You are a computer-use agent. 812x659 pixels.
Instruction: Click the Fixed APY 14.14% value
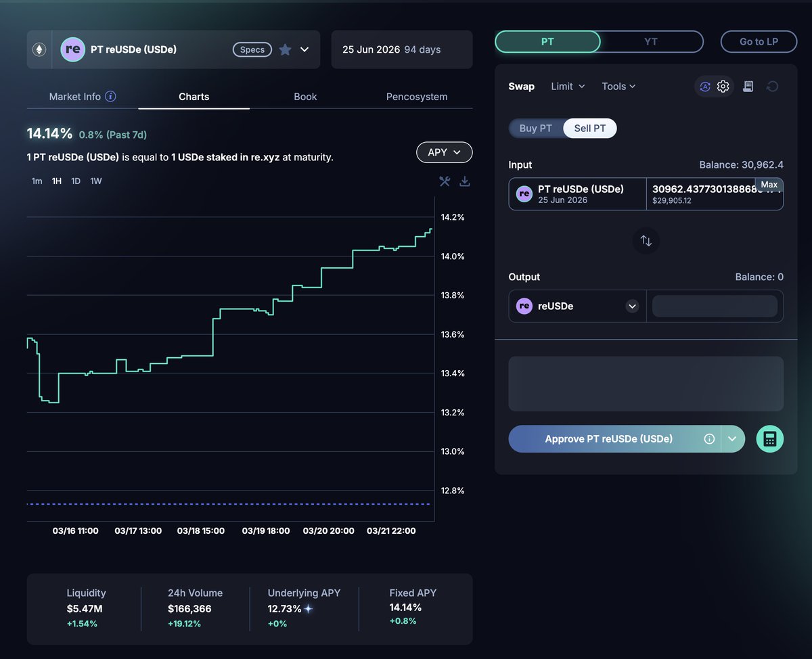(x=406, y=608)
